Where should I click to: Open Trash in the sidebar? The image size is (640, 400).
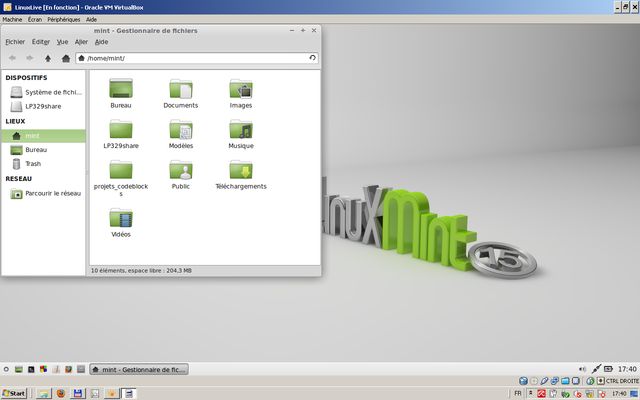click(26, 164)
